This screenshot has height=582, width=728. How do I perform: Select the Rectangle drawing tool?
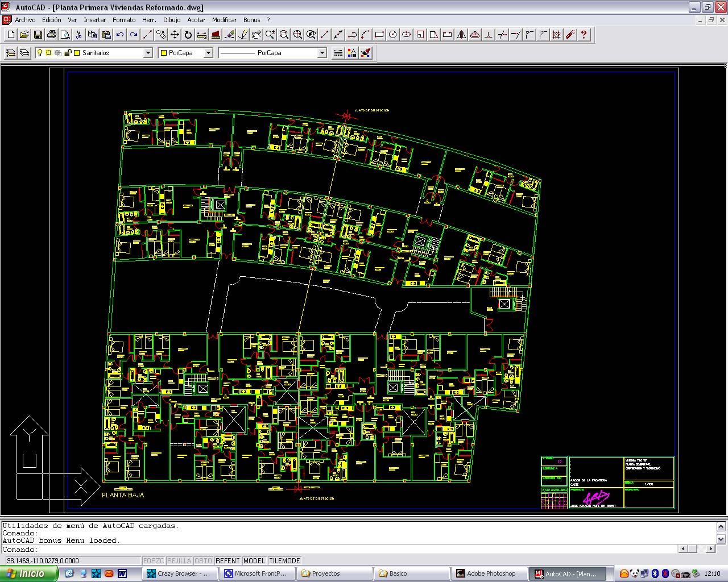click(x=379, y=35)
